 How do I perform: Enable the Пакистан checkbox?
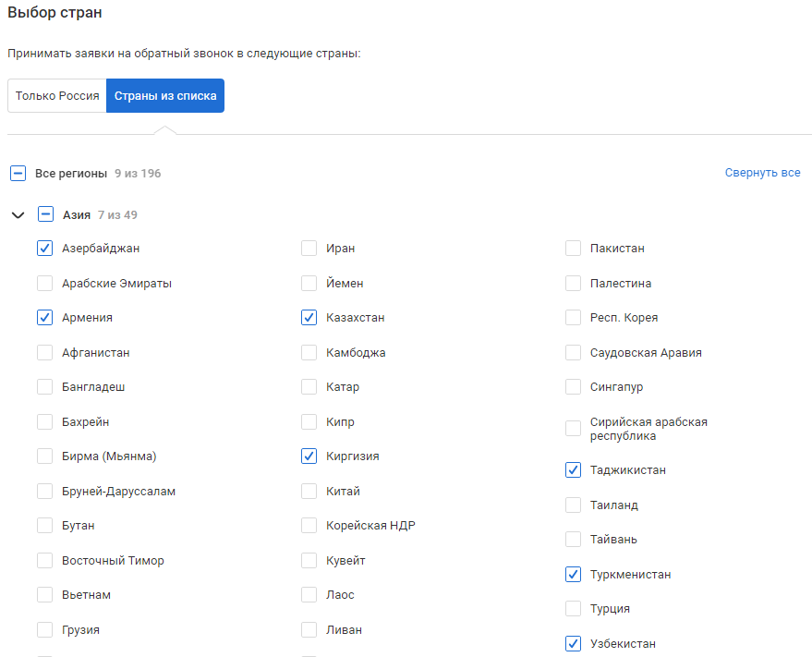[574, 249]
